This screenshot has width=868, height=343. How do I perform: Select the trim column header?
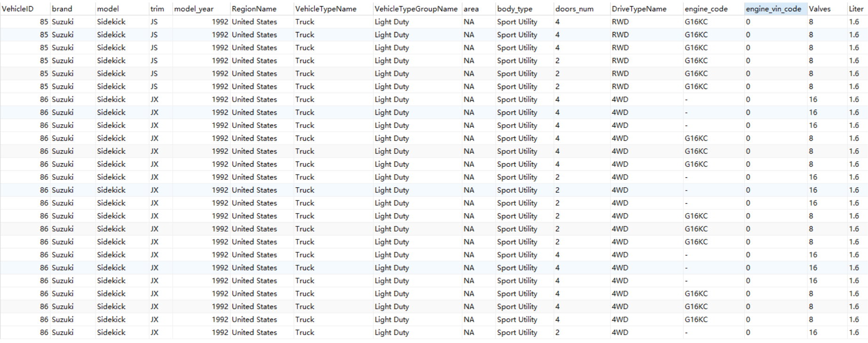point(157,9)
